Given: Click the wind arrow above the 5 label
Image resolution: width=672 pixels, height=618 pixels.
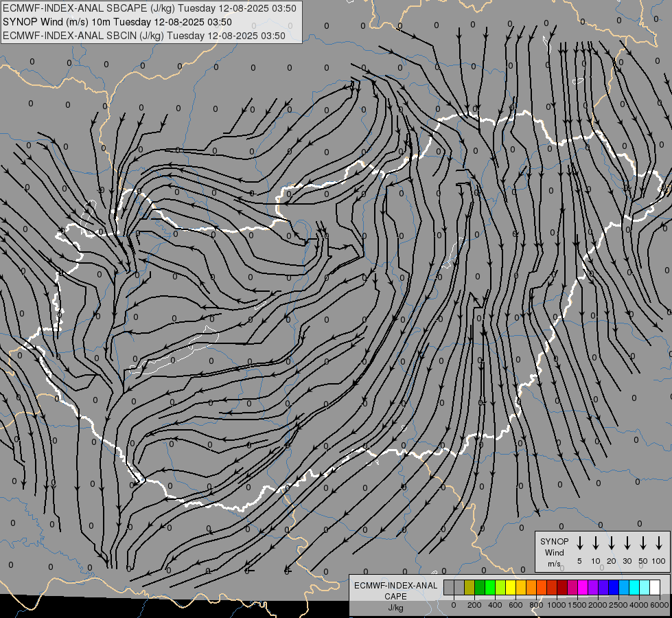Looking at the screenshot, I should pyautogui.click(x=579, y=543).
